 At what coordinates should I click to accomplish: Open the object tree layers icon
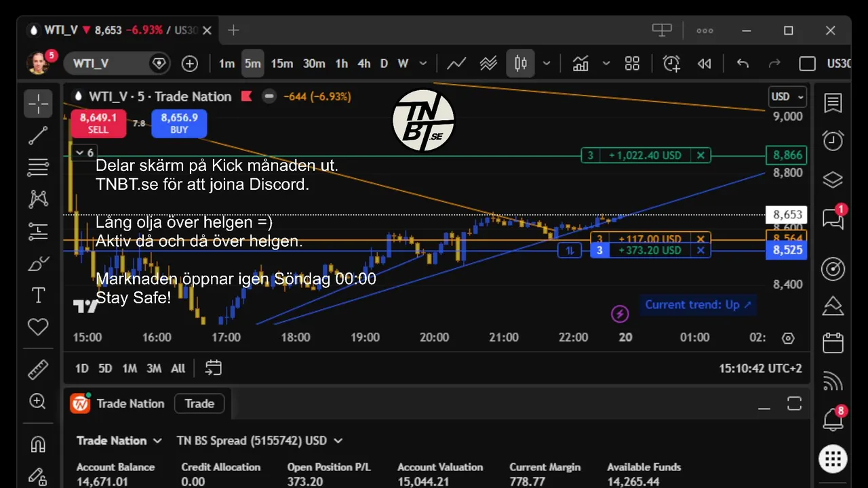click(833, 180)
